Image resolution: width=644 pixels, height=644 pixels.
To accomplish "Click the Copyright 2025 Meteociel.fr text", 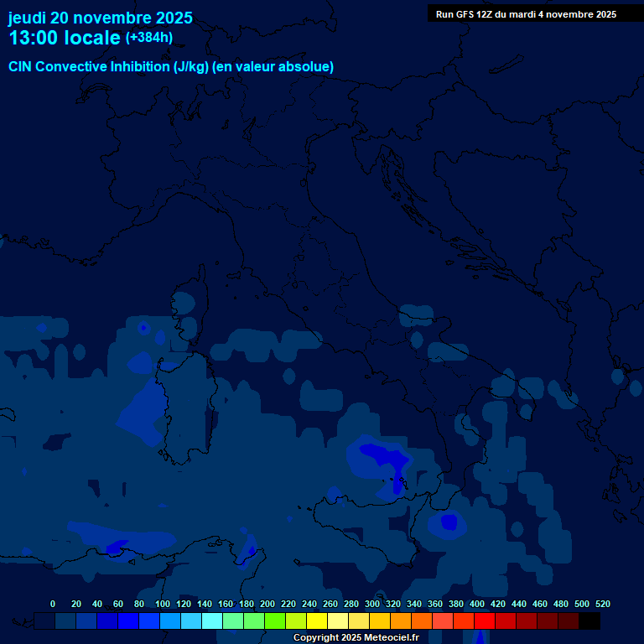I will pyautogui.click(x=356, y=638).
